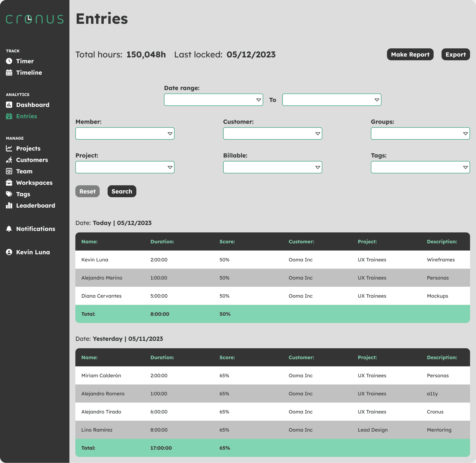Select Entries in the sidebar
The width and height of the screenshot is (476, 463).
click(26, 116)
